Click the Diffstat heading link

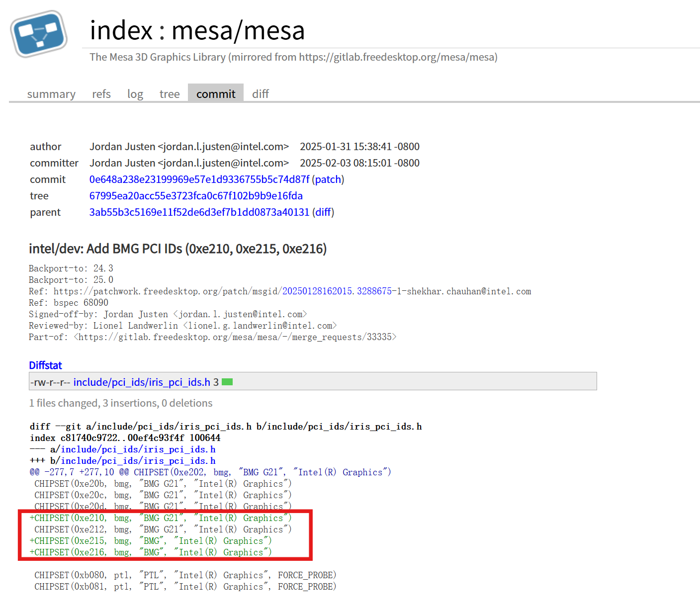[45, 365]
